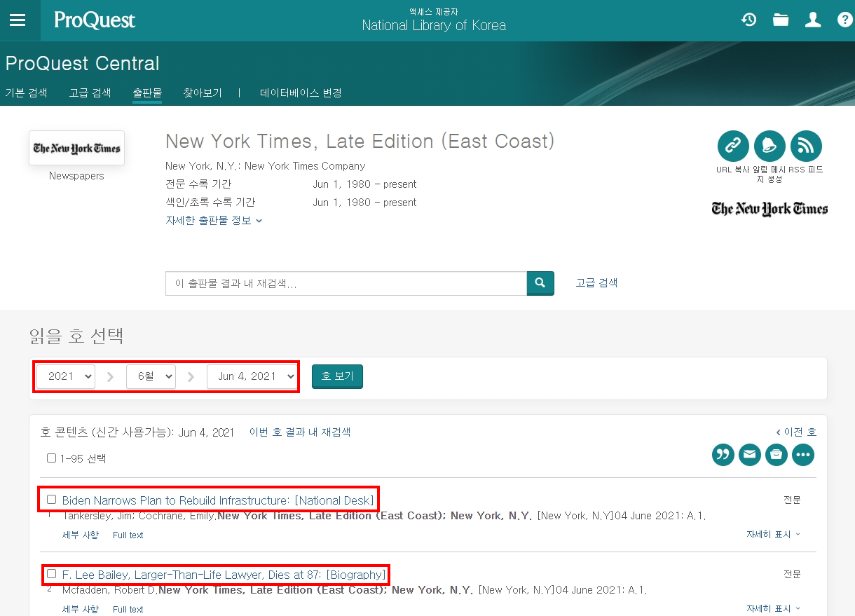855x616 pixels.
Task: Click New York Times Newspapers thumbnail
Action: click(x=76, y=148)
